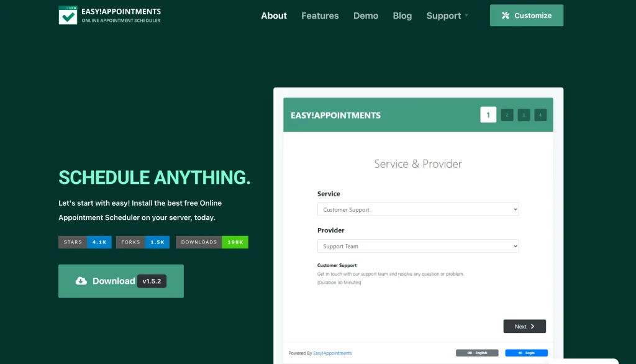Click the cloud download icon
This screenshot has width=636, height=364.
81,281
